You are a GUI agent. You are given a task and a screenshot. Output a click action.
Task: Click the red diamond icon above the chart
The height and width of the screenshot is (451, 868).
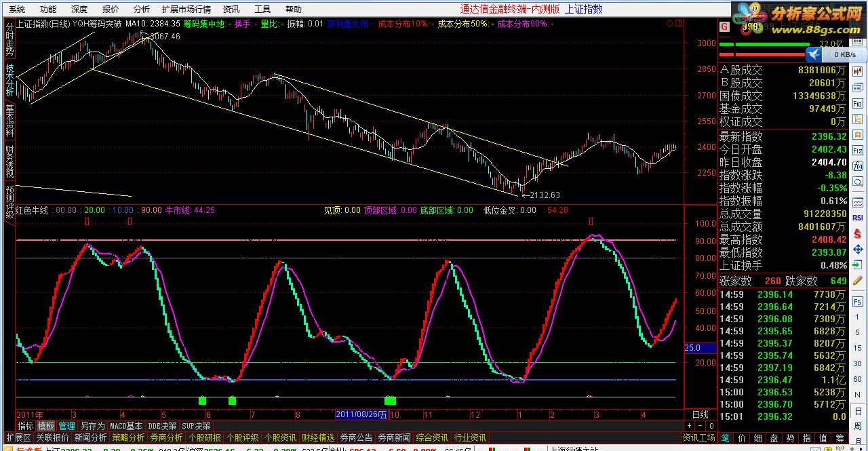click(669, 24)
